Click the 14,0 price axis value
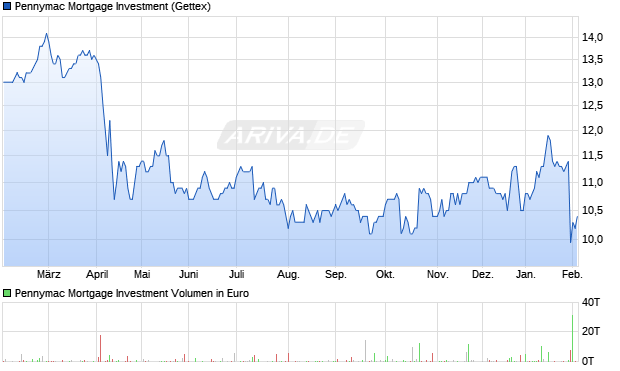Screen dimensions: 620x371 click(592, 37)
